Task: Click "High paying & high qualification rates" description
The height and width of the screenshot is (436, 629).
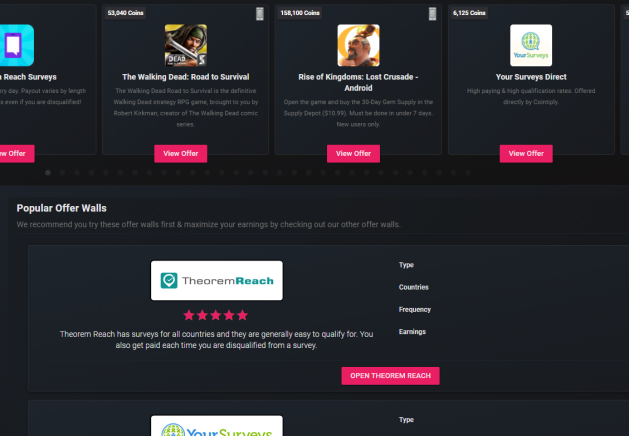Action: coord(531,96)
